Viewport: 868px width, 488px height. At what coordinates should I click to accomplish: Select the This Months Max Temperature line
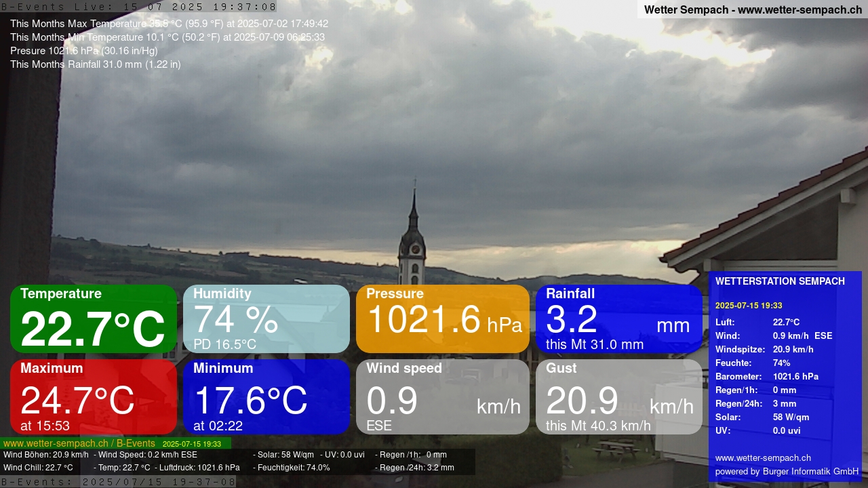[169, 24]
